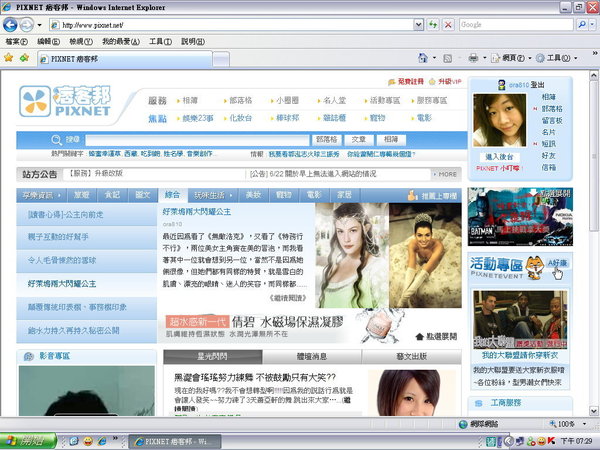600x450 pixels.
Task: Open the 工具(T) menu in menu bar
Action: tap(160, 41)
